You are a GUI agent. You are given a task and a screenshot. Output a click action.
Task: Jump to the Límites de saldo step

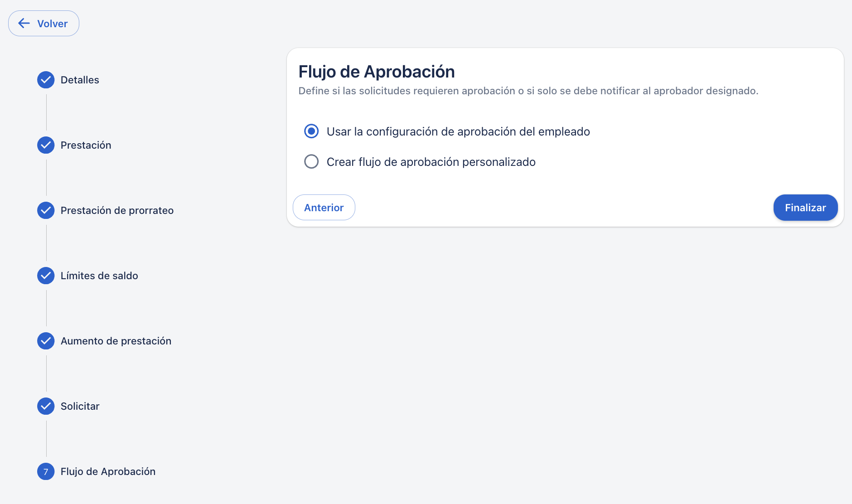(99, 276)
